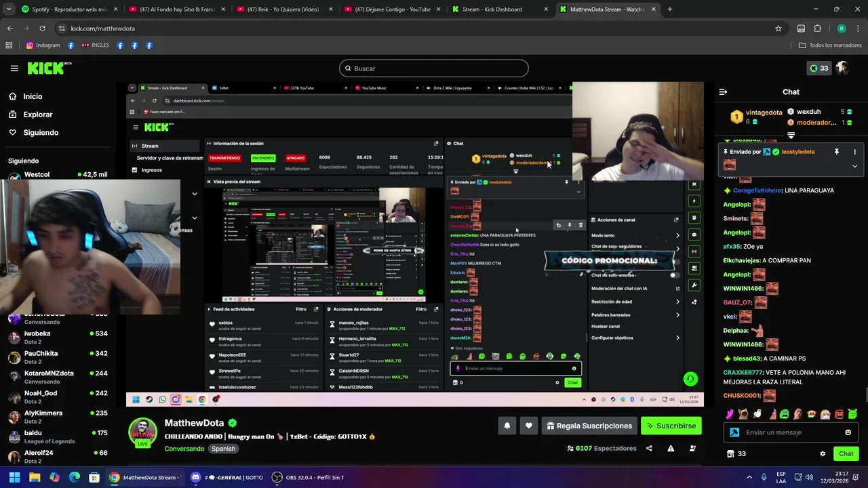Open the Kick hamburger menu
The image size is (868, 488).
pyautogui.click(x=14, y=68)
